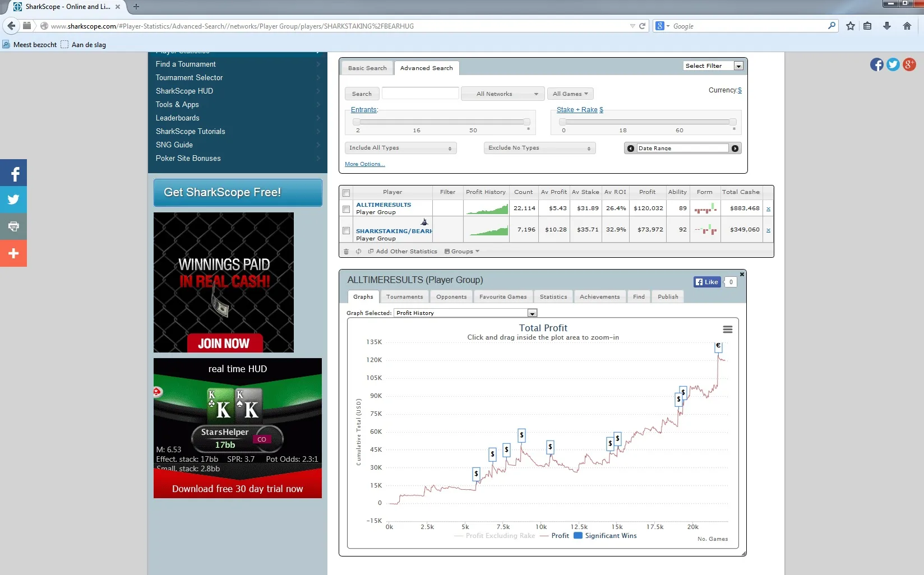The image size is (924, 575).
Task: Open the Select Filter dropdown
Action: pyautogui.click(x=713, y=66)
